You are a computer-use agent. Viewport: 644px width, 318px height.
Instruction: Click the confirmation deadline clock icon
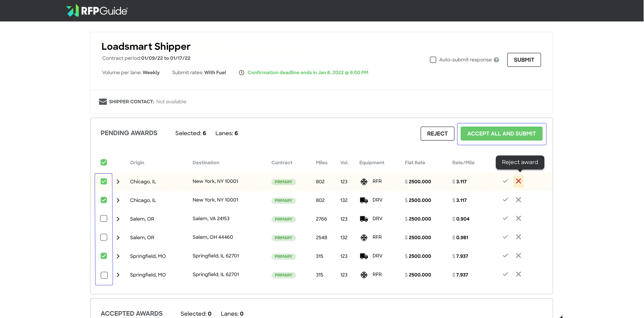tap(242, 73)
